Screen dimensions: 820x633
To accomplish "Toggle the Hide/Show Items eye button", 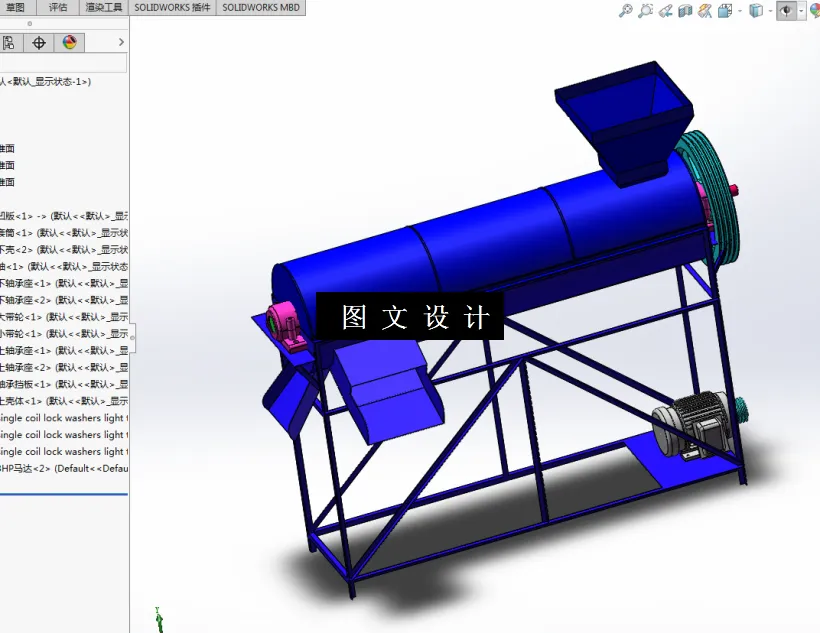I will 788,11.
